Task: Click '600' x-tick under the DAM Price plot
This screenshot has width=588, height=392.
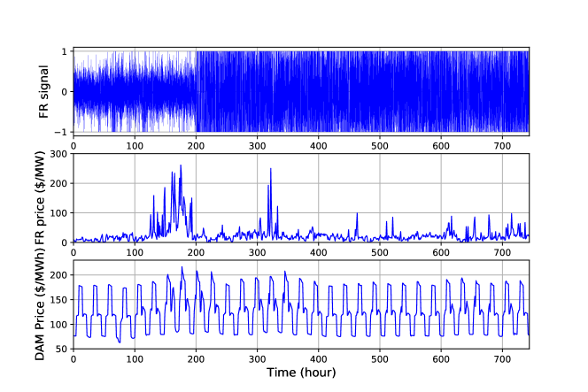Action: pyautogui.click(x=441, y=359)
